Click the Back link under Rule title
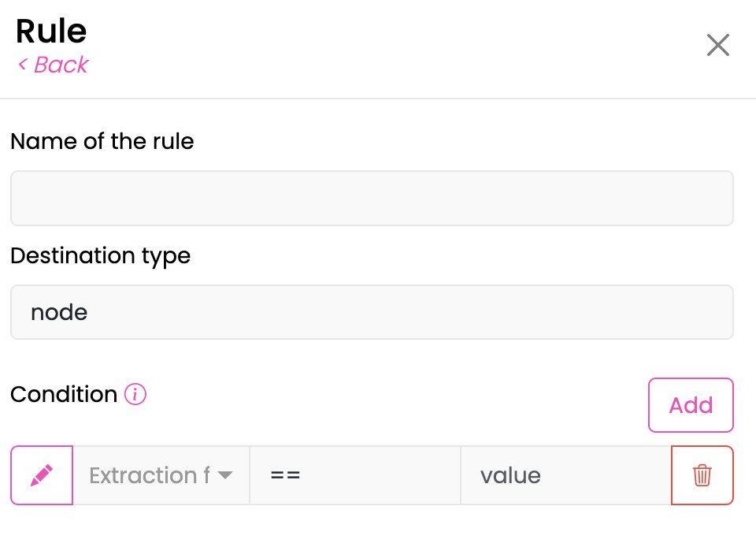756x536 pixels. click(x=53, y=65)
